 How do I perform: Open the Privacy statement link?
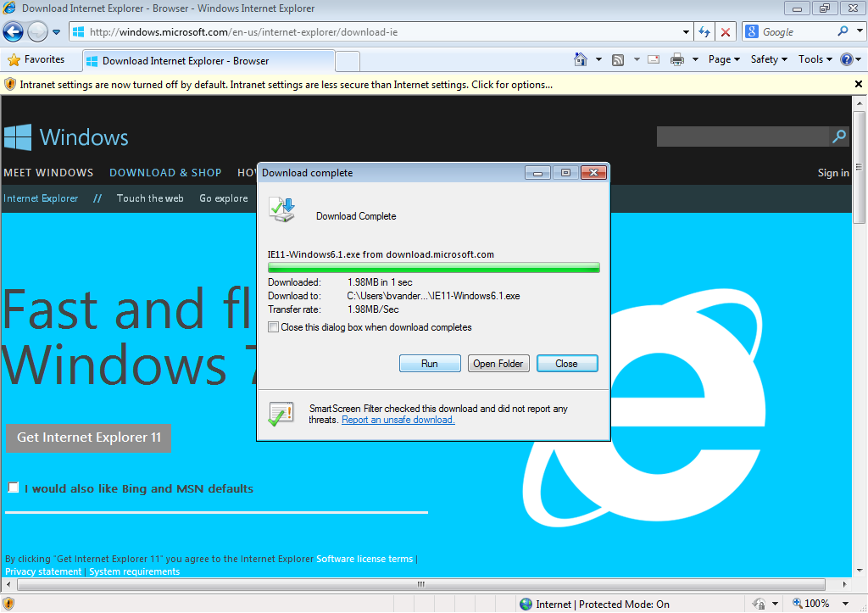(x=43, y=571)
